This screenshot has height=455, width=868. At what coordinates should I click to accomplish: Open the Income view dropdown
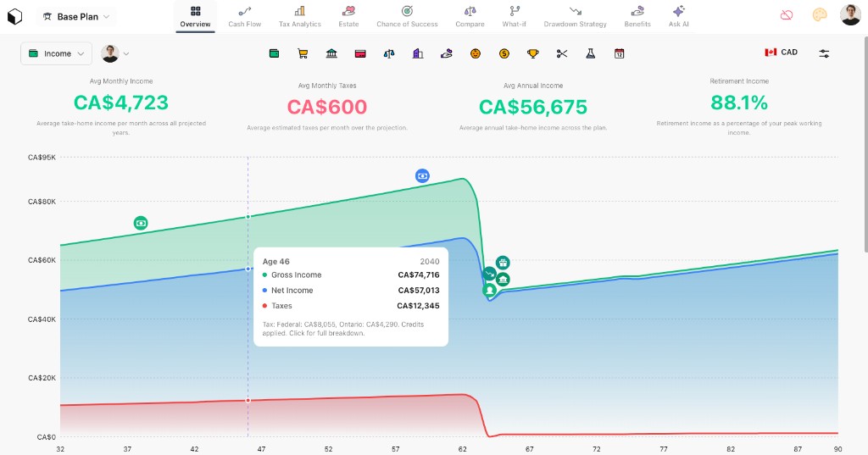coord(56,53)
